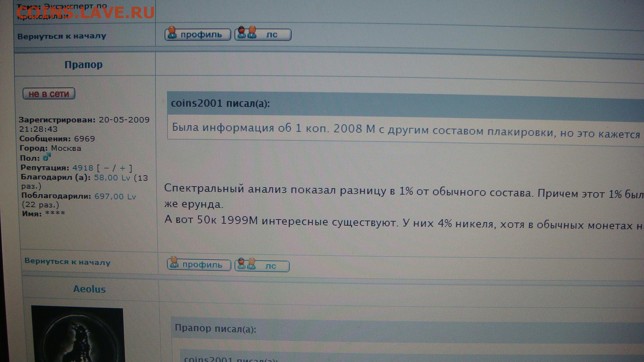Open the top post's профиль button
This screenshot has height=362, width=644.
tap(198, 34)
